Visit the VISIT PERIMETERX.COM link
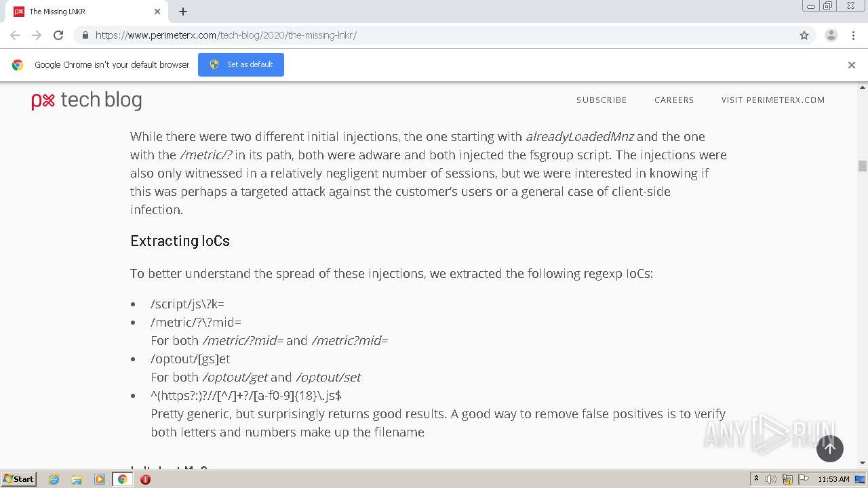 [x=773, y=100]
